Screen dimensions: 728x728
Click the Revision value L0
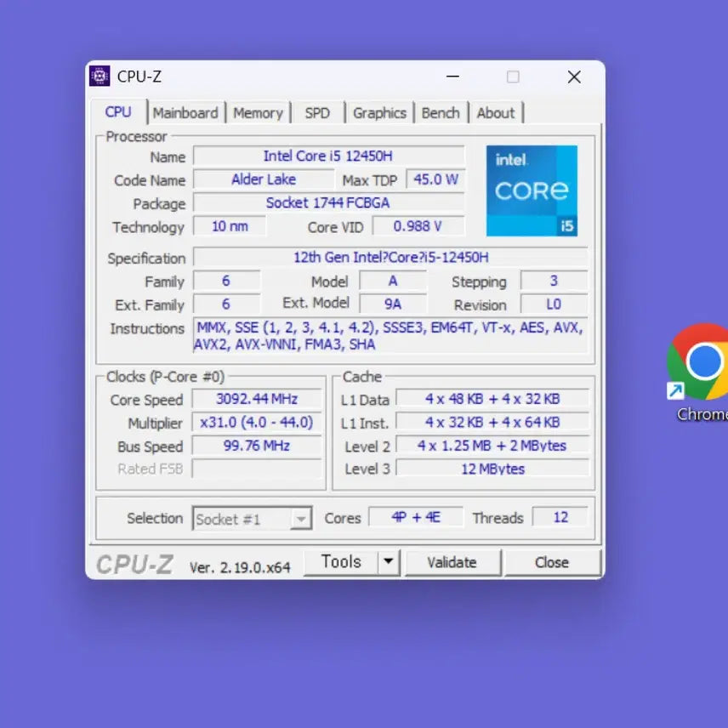[x=554, y=304]
